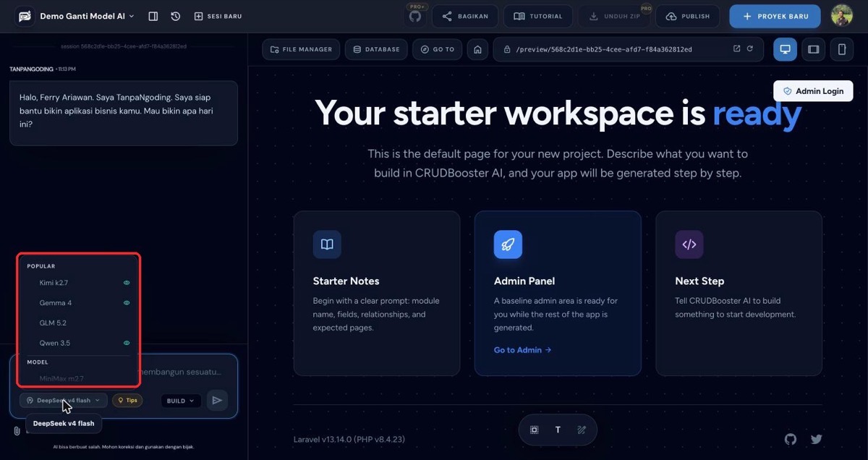Open preview in new tab icon
The width and height of the screenshot is (868, 460).
point(736,49)
